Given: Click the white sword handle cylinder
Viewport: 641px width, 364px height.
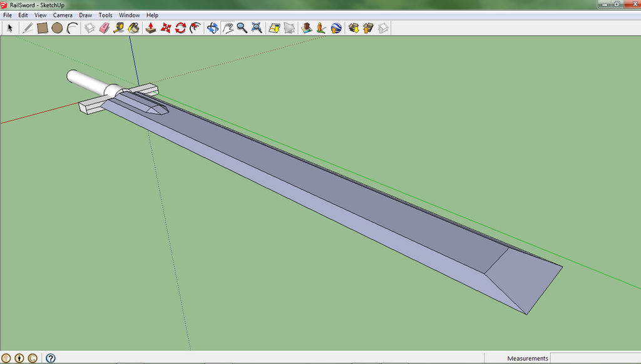Looking at the screenshot, I should (x=88, y=82).
